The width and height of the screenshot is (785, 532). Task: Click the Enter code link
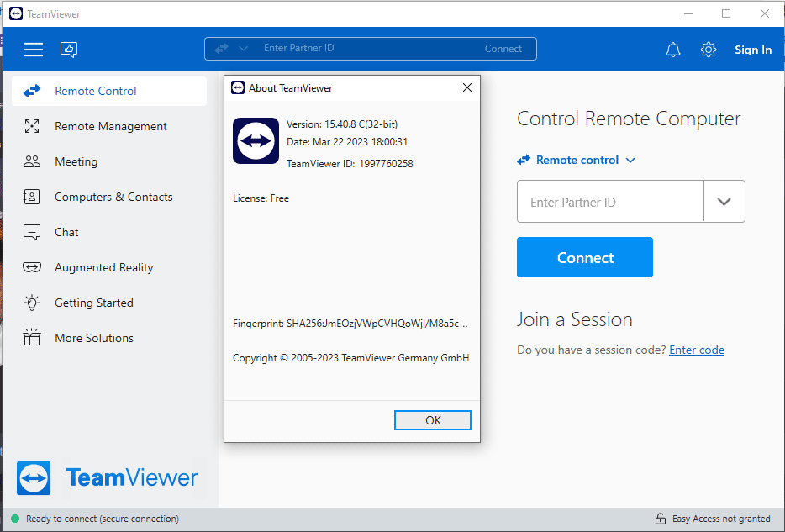(x=696, y=350)
